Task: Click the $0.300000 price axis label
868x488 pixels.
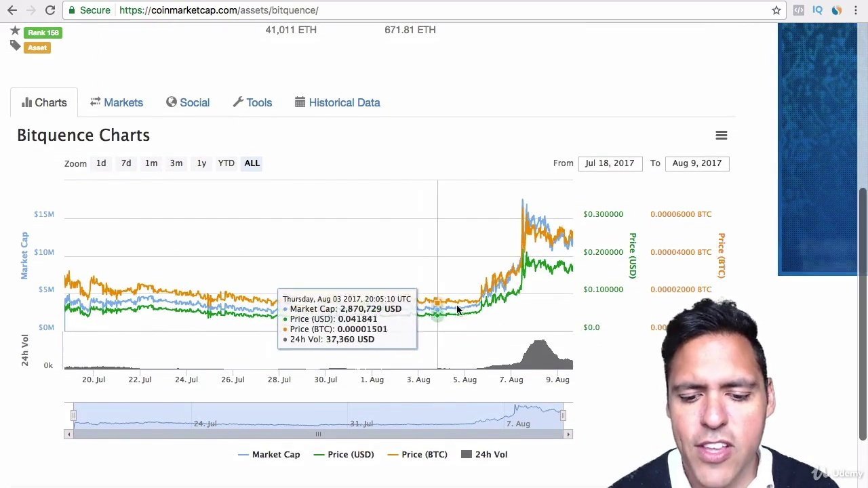Action: pos(603,214)
